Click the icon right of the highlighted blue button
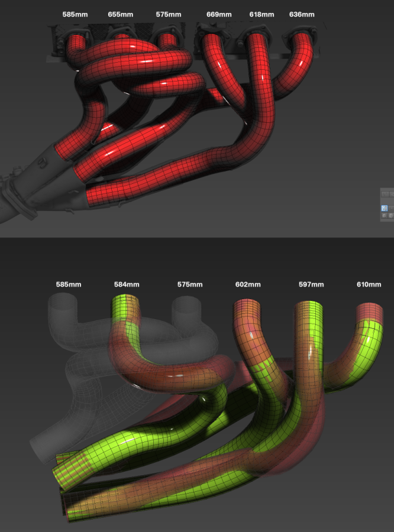This screenshot has height=532, width=394. point(392,208)
